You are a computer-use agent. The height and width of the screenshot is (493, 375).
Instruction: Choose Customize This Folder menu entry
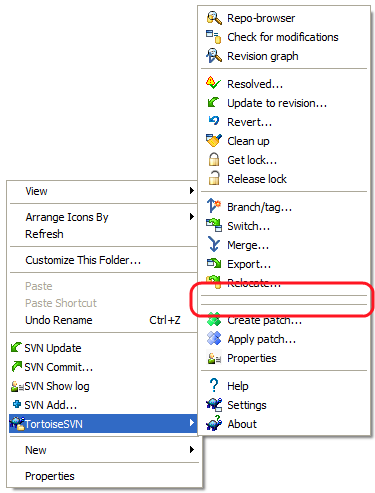83,260
